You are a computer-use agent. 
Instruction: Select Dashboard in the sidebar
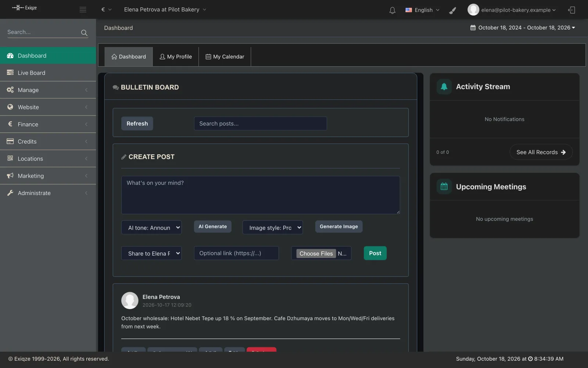(48, 56)
